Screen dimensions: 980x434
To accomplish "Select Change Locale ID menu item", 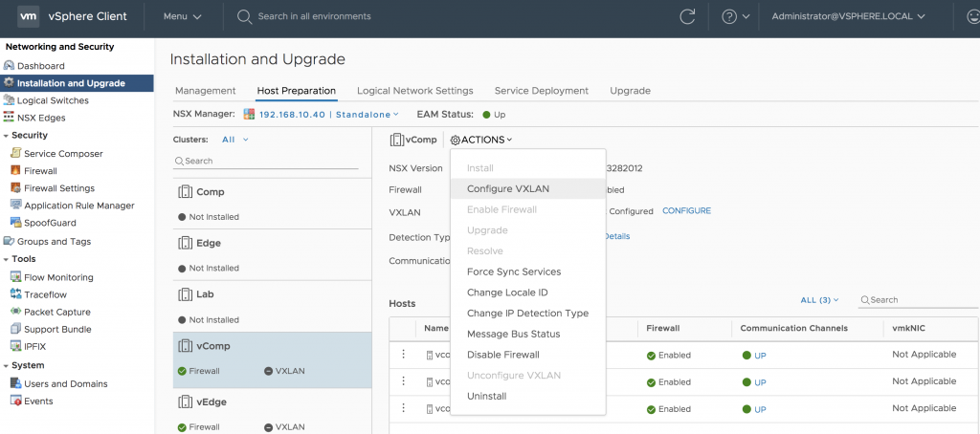I will click(x=528, y=293).
